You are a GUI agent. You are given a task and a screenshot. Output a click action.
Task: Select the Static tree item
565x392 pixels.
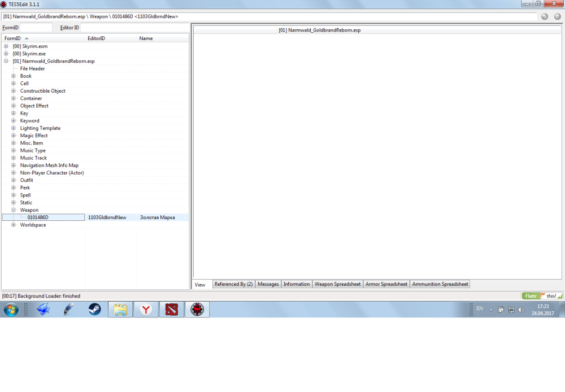tap(27, 202)
